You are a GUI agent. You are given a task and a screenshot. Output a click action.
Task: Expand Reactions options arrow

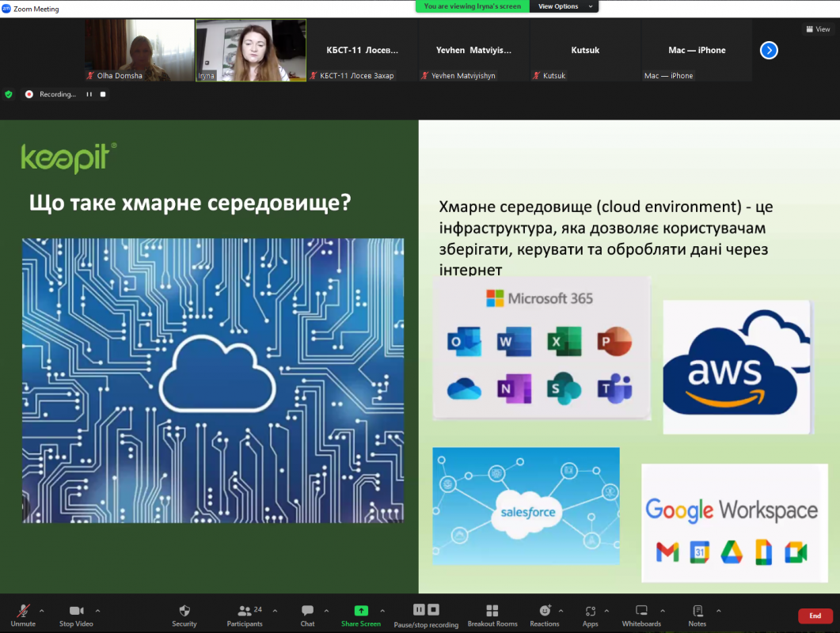click(x=561, y=611)
